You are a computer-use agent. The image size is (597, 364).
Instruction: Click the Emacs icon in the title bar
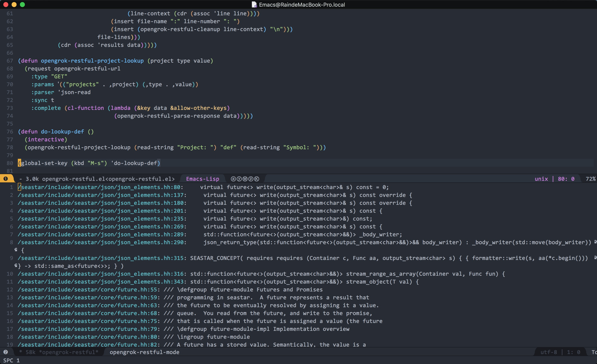[x=254, y=4]
